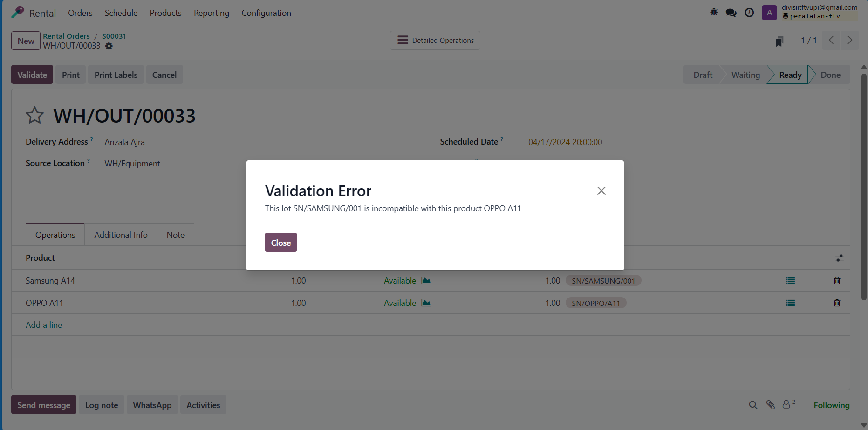Open the conversations chat icon
This screenshot has height=430, width=868.
[x=731, y=13]
